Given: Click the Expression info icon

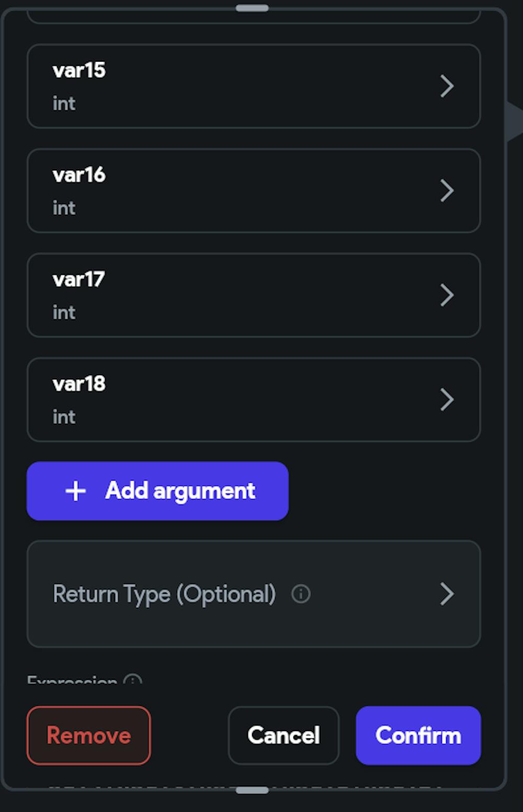Looking at the screenshot, I should pyautogui.click(x=133, y=680).
